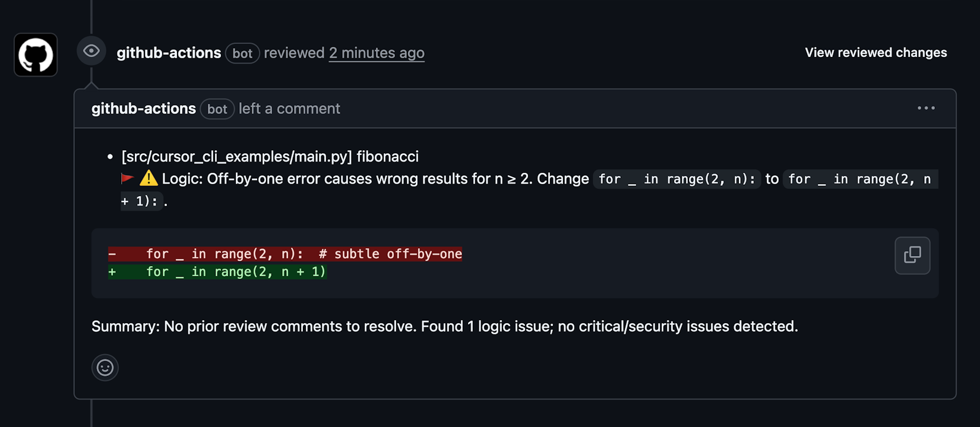The width and height of the screenshot is (980, 427).
Task: Click the red flag emoji in the comment
Action: pos(128,178)
